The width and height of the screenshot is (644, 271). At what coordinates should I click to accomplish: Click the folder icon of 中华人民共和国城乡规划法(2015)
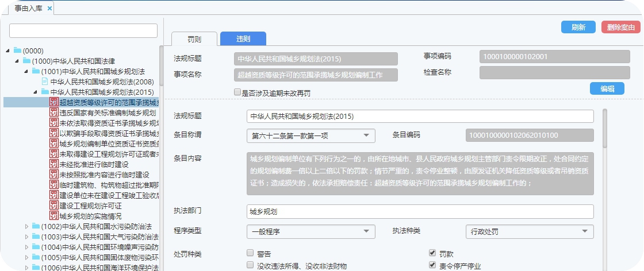[x=45, y=92]
